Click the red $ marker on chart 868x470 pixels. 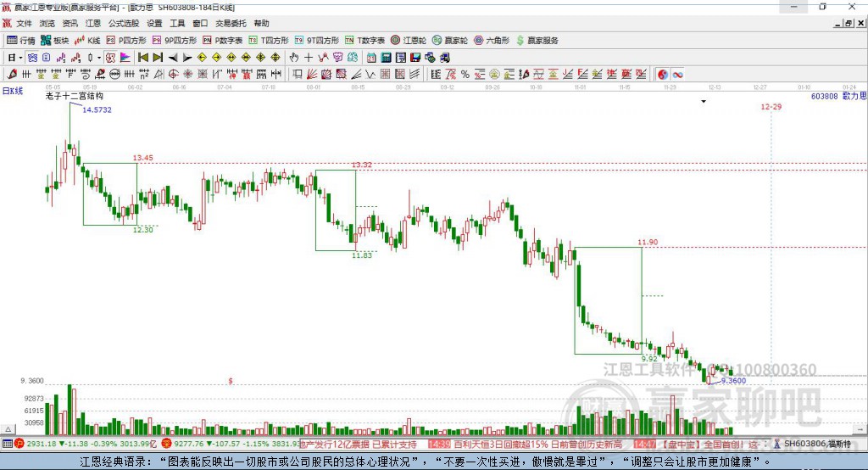pyautogui.click(x=231, y=381)
